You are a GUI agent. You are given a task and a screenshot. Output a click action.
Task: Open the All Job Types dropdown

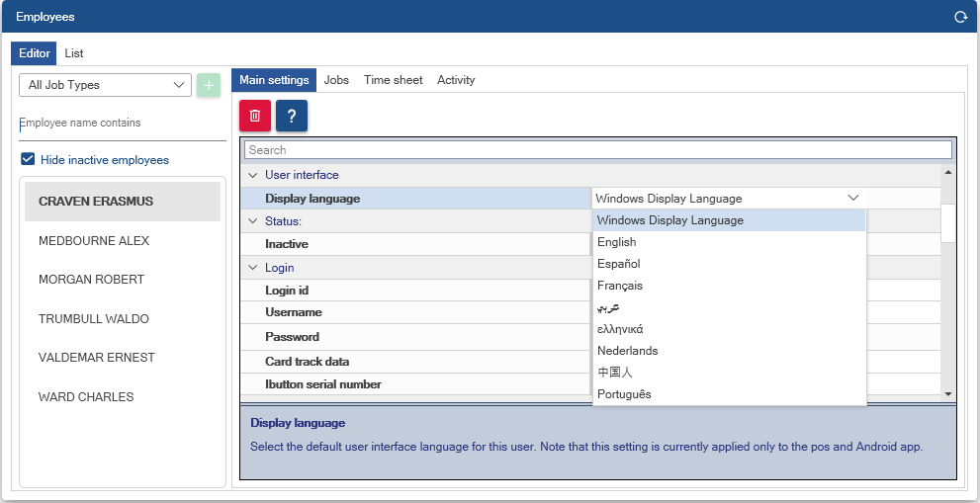pos(105,85)
